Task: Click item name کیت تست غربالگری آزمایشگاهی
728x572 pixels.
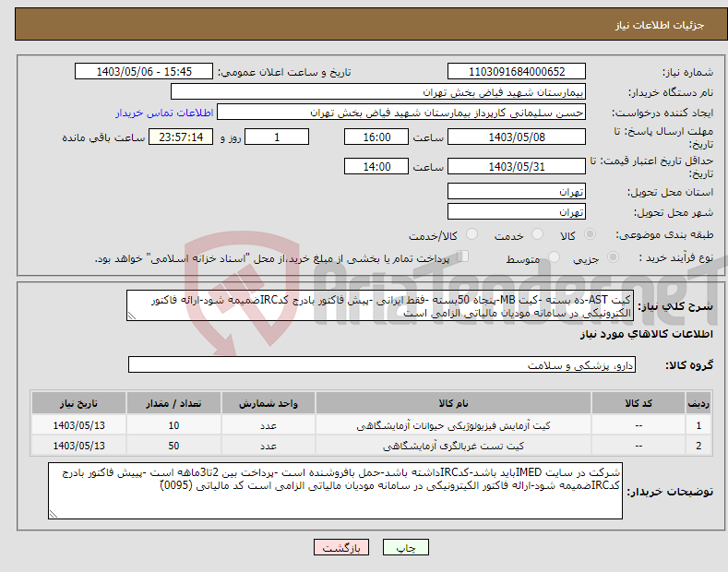Action: pos(453,446)
